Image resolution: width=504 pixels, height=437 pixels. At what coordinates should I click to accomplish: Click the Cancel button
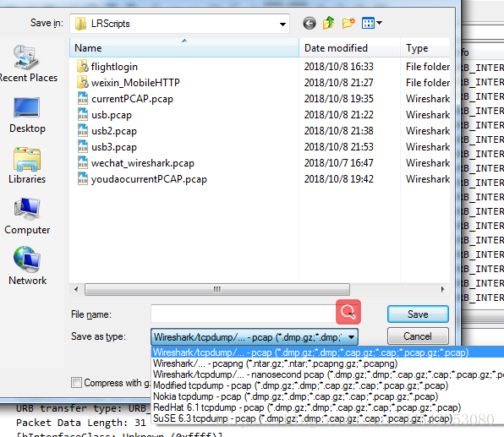tap(418, 336)
